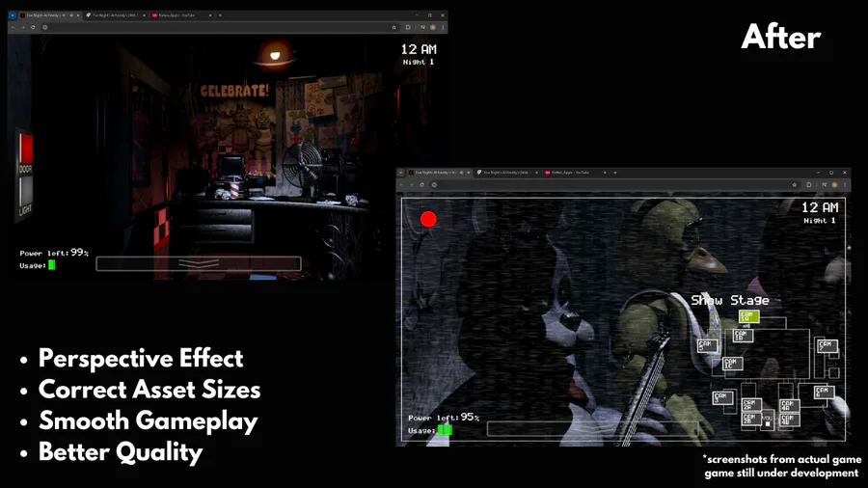Close YouTube tab in office browser window
This screenshot has width=868, height=488.
[x=210, y=15]
